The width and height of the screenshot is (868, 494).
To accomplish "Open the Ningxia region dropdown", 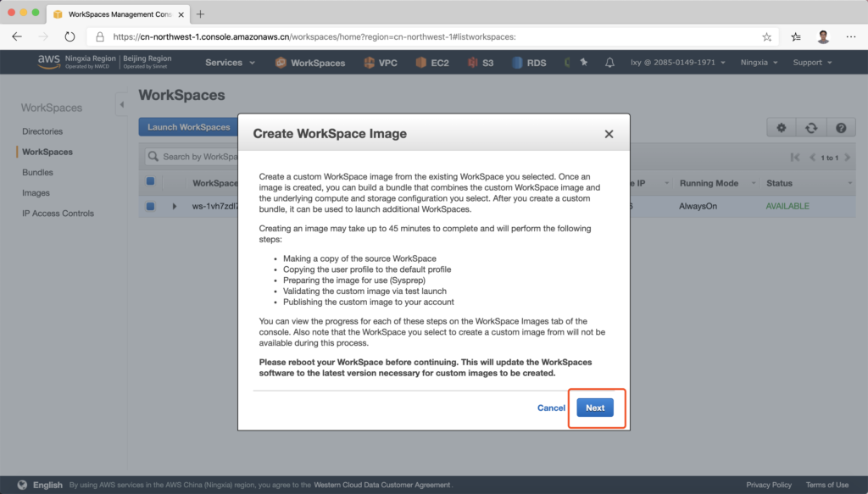I will pos(759,63).
